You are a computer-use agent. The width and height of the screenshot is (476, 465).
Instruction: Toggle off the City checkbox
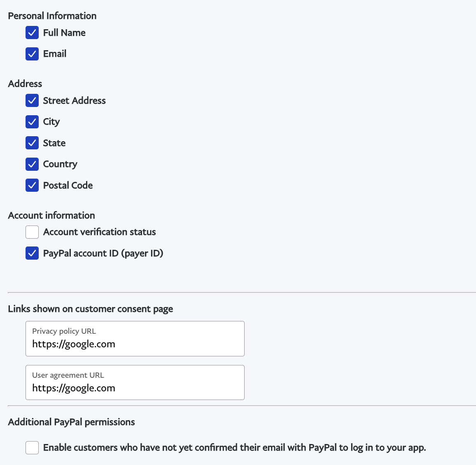[x=32, y=121]
